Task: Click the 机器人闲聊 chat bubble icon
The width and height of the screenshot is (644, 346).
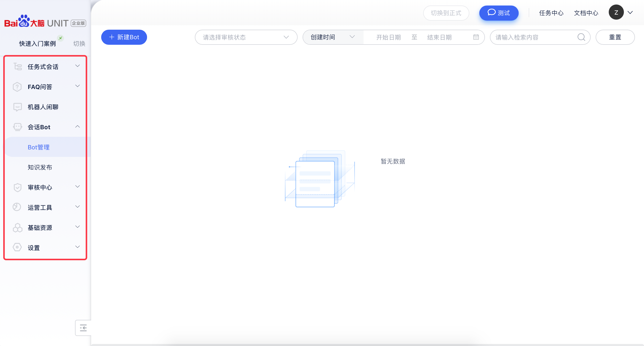Action: [17, 107]
